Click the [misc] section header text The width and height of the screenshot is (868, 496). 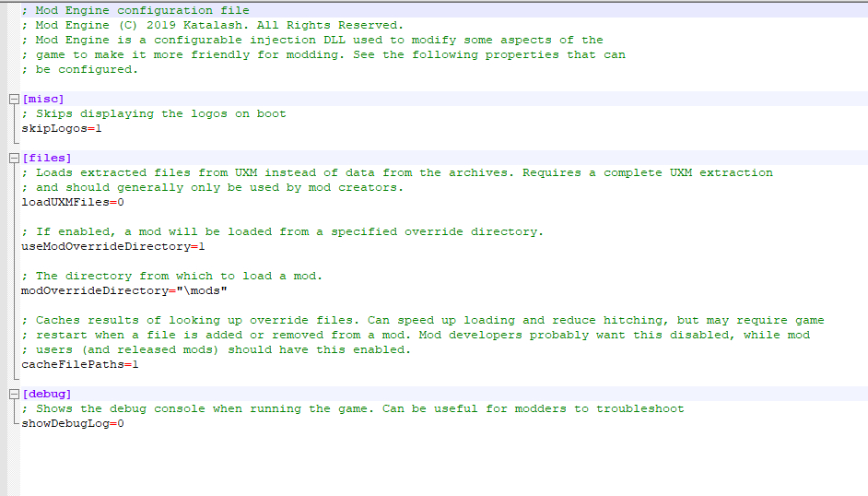pos(42,100)
